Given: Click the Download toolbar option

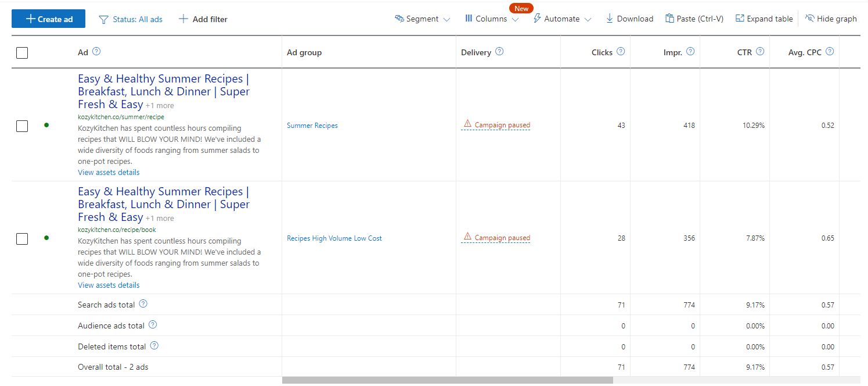Looking at the screenshot, I should pyautogui.click(x=629, y=19).
